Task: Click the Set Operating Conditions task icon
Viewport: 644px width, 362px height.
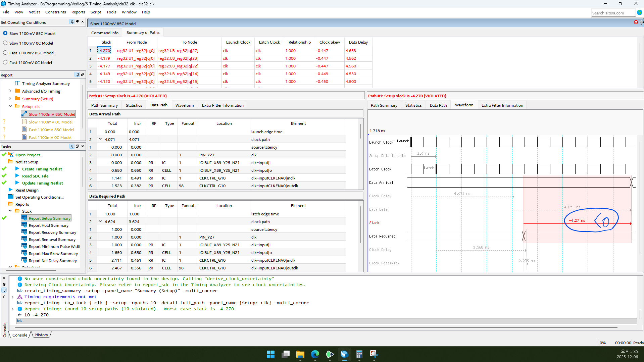Action: 11,197
